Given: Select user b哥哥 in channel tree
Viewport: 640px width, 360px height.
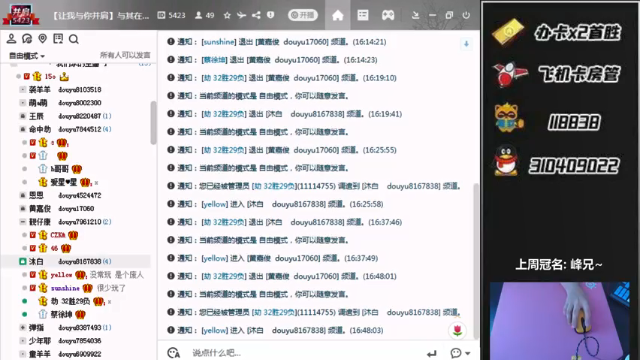Looking at the screenshot, I should point(60,169).
